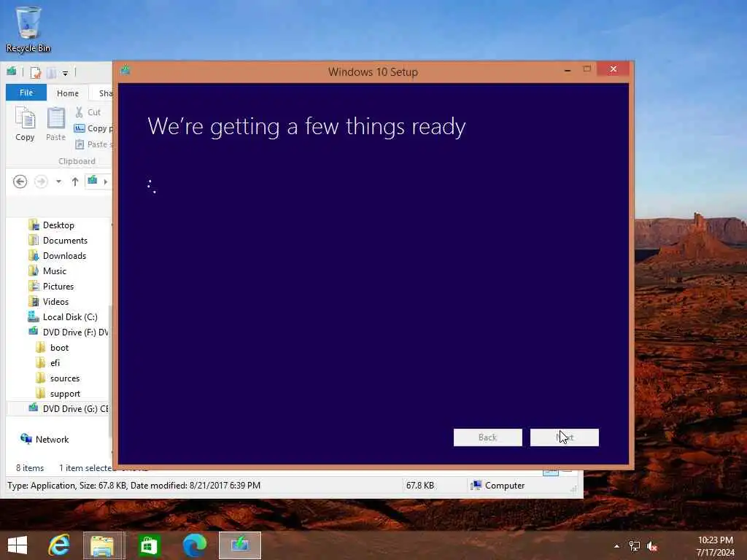Close the Windows 10 Setup window

click(x=613, y=69)
